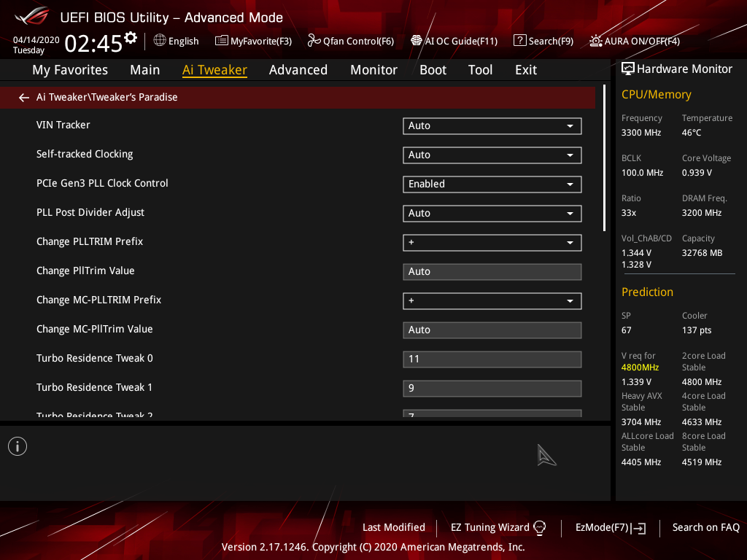This screenshot has height=560, width=747.
Task: Open Qfan Control(F6) fan icon
Action: coord(314,41)
